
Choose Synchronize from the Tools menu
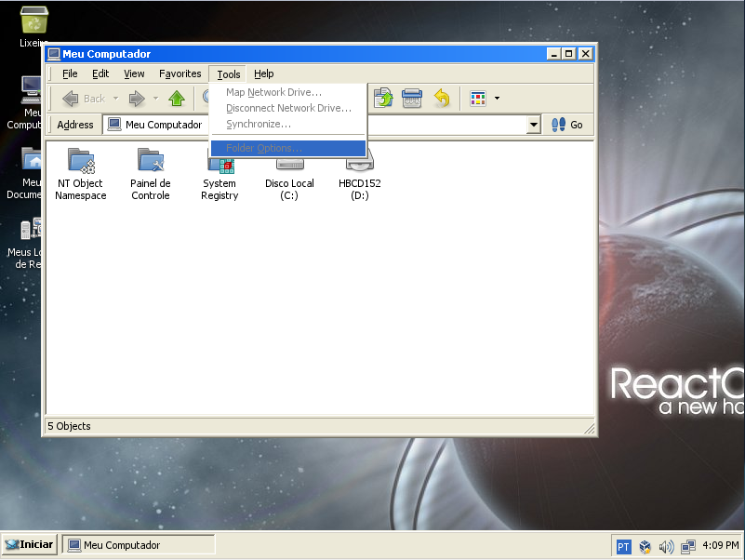(x=288, y=124)
